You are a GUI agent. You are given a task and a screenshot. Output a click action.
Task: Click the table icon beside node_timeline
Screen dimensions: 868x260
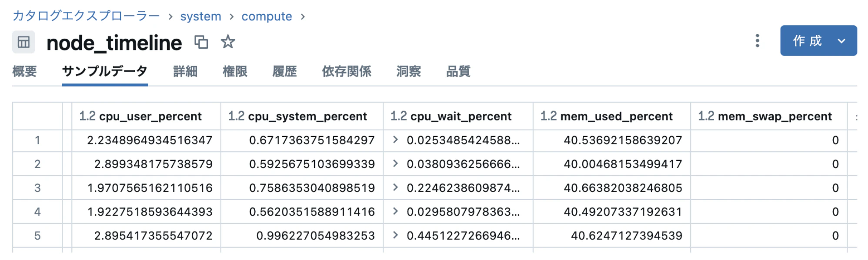point(23,42)
